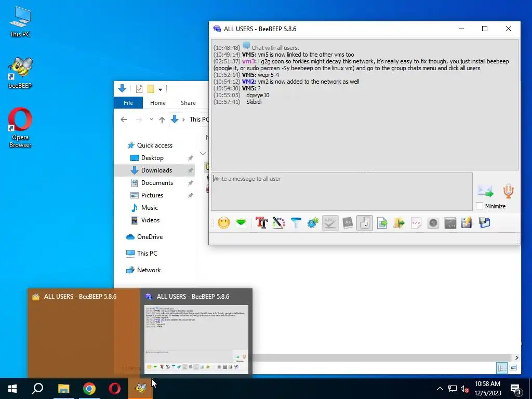
Task: Collapse the file group chevron in Explorer list
Action: coord(203,153)
